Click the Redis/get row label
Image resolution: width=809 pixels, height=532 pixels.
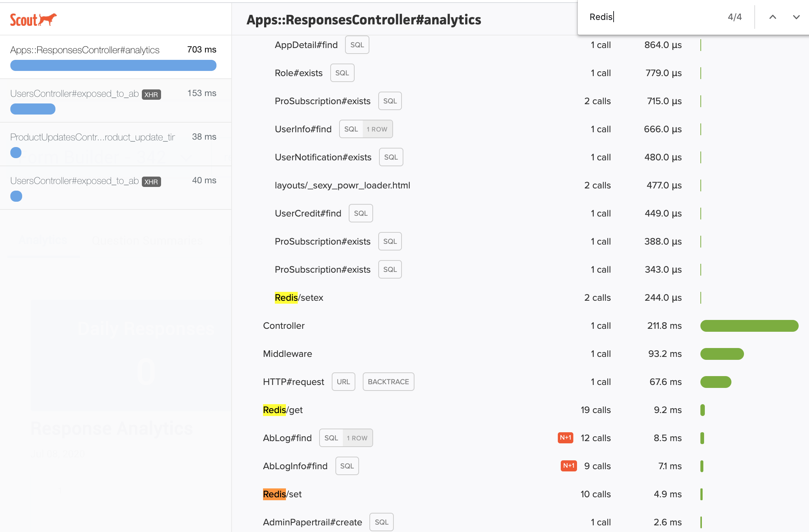pos(283,410)
